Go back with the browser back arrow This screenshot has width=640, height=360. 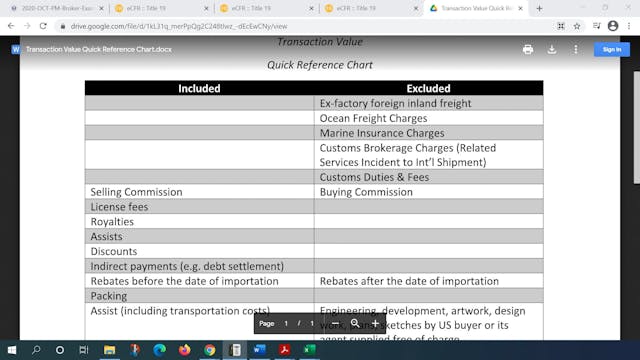11,26
